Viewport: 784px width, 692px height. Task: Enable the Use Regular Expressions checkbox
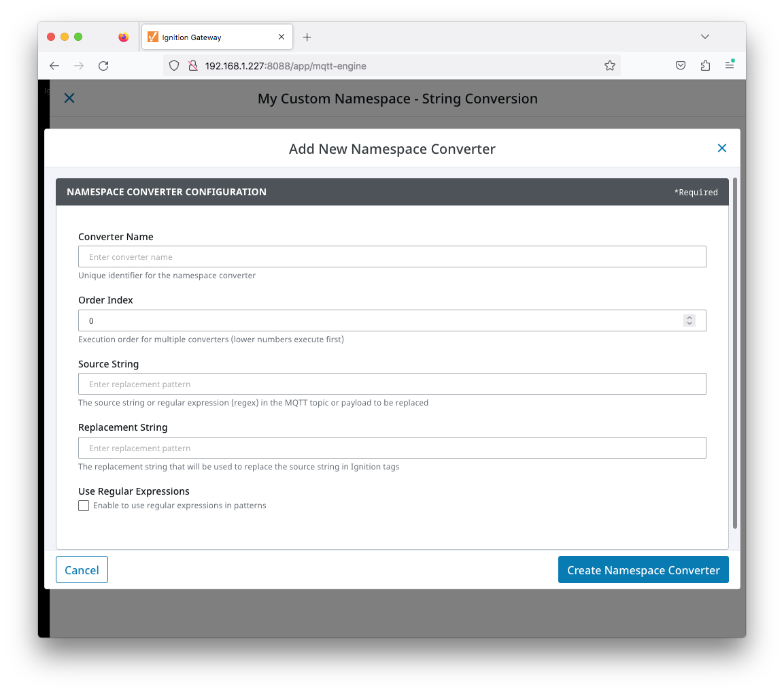[x=84, y=506]
